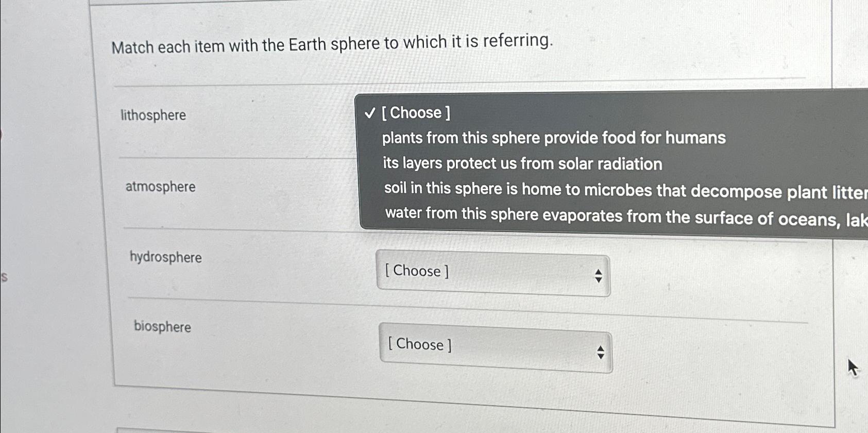Click the lithosphere row label

(x=152, y=115)
